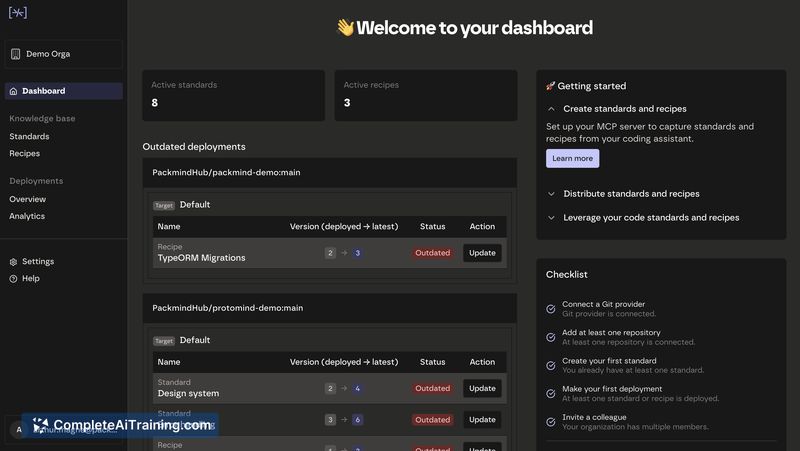This screenshot has width=800, height=451.
Task: Click PackmindHub/protomind-demo:main repository header
Action: [x=330, y=308]
